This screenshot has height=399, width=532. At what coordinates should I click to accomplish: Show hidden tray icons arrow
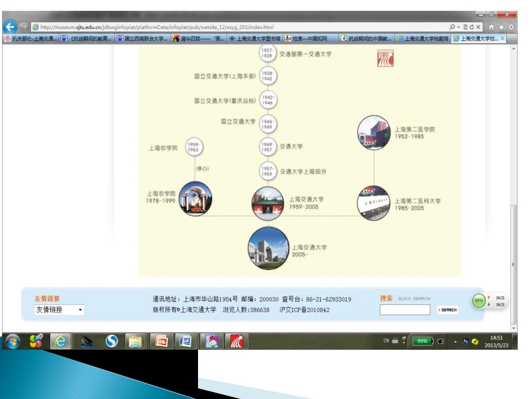point(455,342)
